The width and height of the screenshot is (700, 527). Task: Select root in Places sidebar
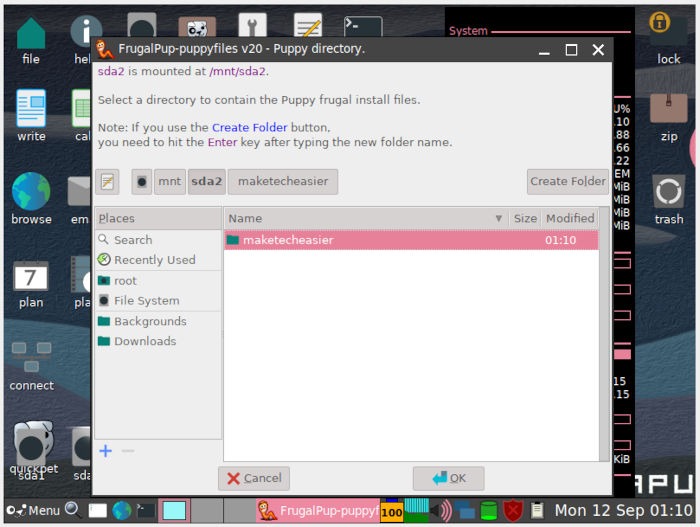[x=158, y=281]
